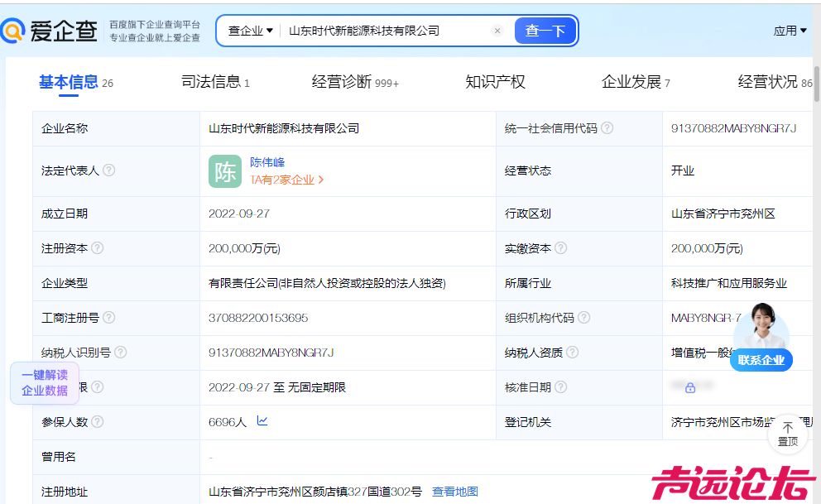Screen dimensions: 821x504
Task: Select industry value 科技推广和应用服务业
Action: pyautogui.click(x=729, y=283)
